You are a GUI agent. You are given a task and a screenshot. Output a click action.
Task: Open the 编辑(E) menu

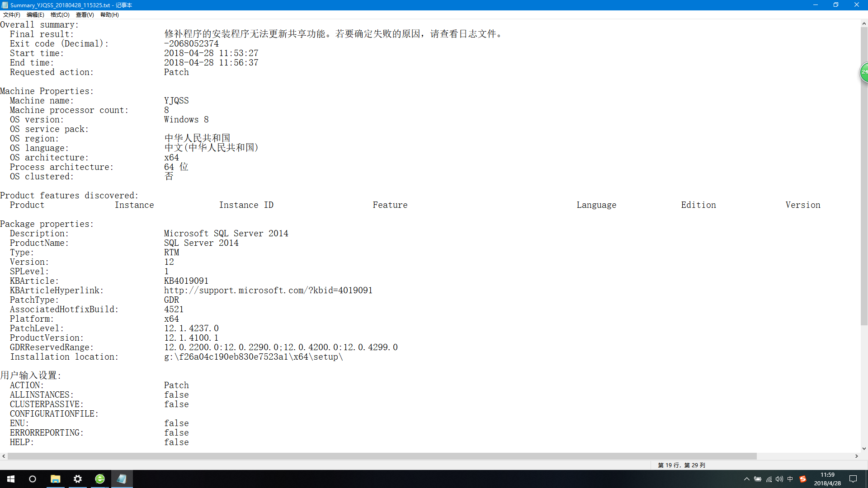(35, 15)
